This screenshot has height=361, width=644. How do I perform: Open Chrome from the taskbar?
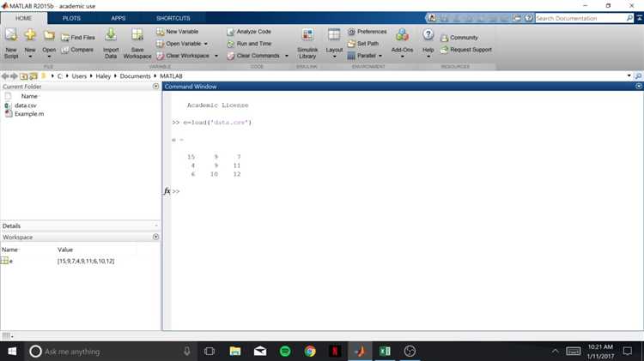pos(310,352)
